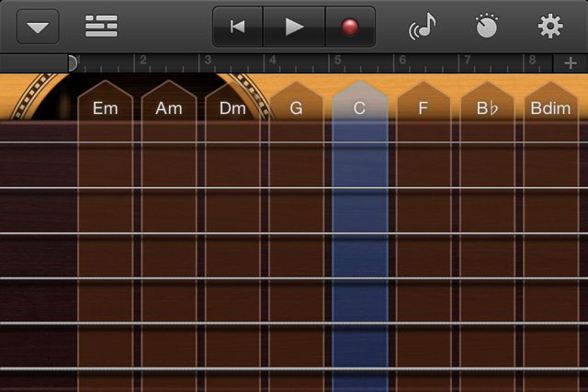This screenshot has width=588, height=392.
Task: Start recording with the red Record button
Action: click(350, 27)
